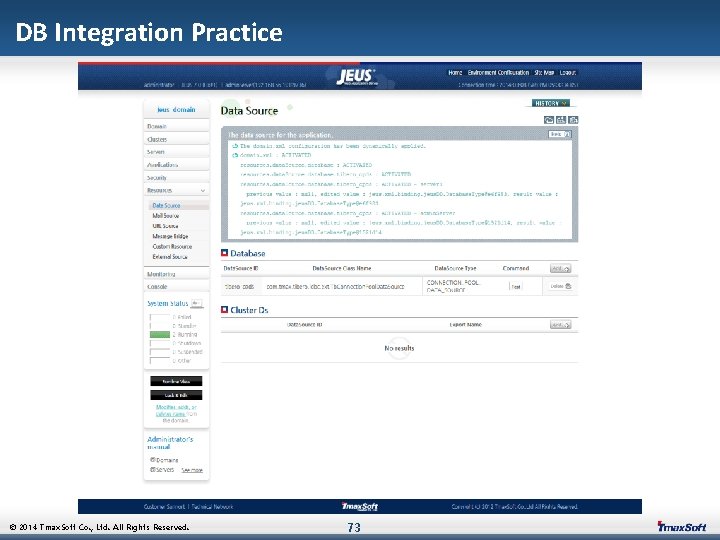Expand the HISTORY dropdown

tap(551, 103)
